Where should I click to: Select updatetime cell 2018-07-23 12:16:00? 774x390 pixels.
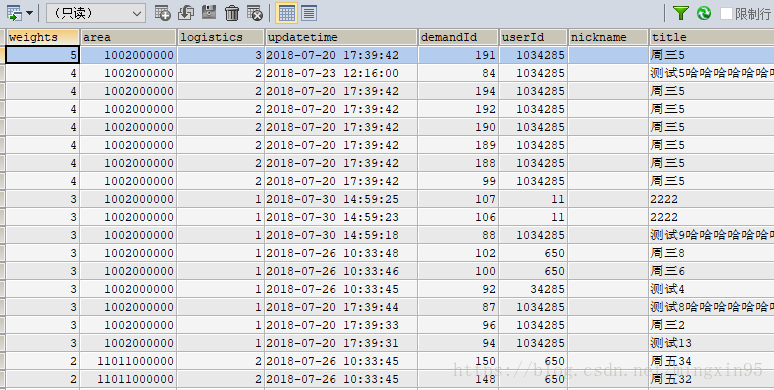[x=341, y=73]
